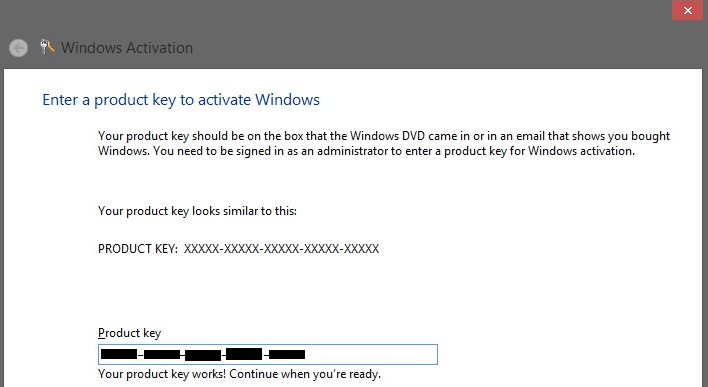Click the sample XXXXX-XXXXX key format text

click(x=281, y=249)
